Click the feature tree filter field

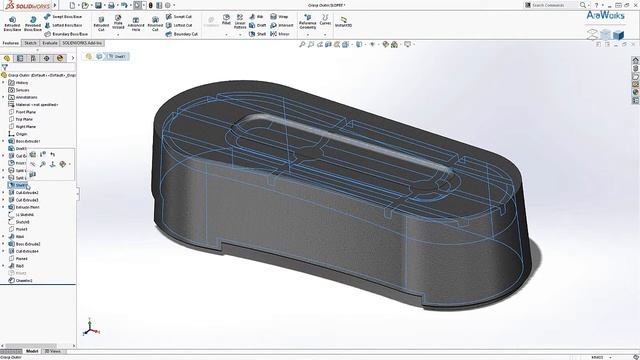38,67
